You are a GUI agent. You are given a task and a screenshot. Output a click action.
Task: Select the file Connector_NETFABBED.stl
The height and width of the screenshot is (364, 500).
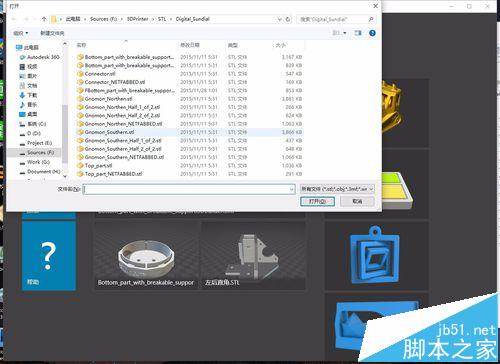[189, 82]
